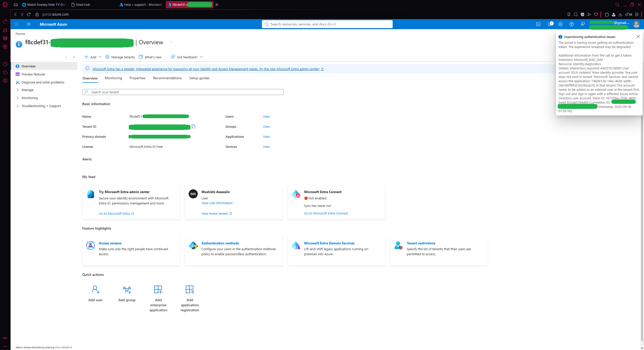
Task: Open the Recommendations tab
Action: pos(167,78)
